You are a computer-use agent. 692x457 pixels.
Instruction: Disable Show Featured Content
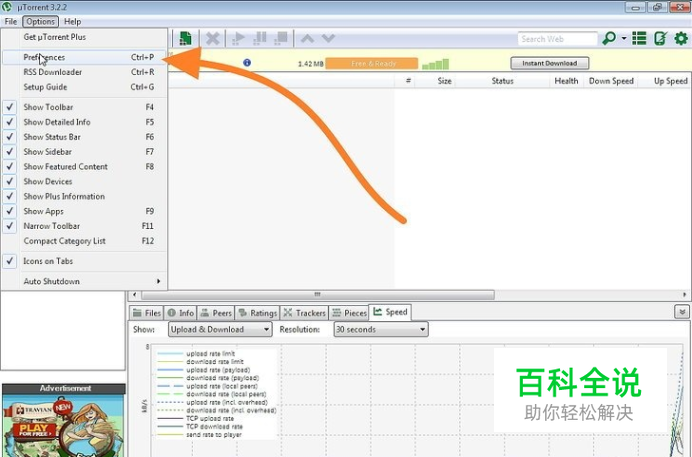point(84,167)
